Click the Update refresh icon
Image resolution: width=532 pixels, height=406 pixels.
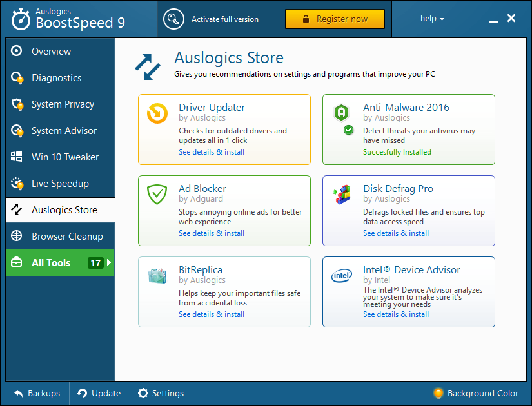[82, 393]
